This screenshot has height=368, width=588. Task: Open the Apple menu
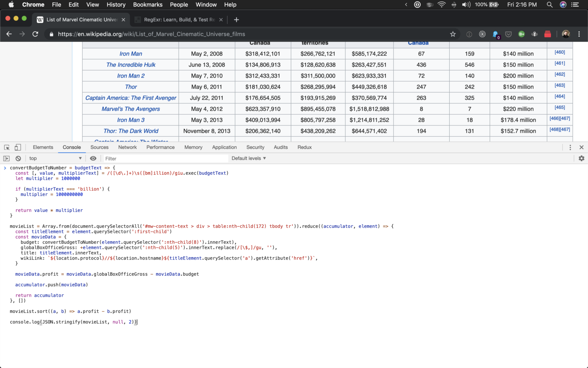11,4
